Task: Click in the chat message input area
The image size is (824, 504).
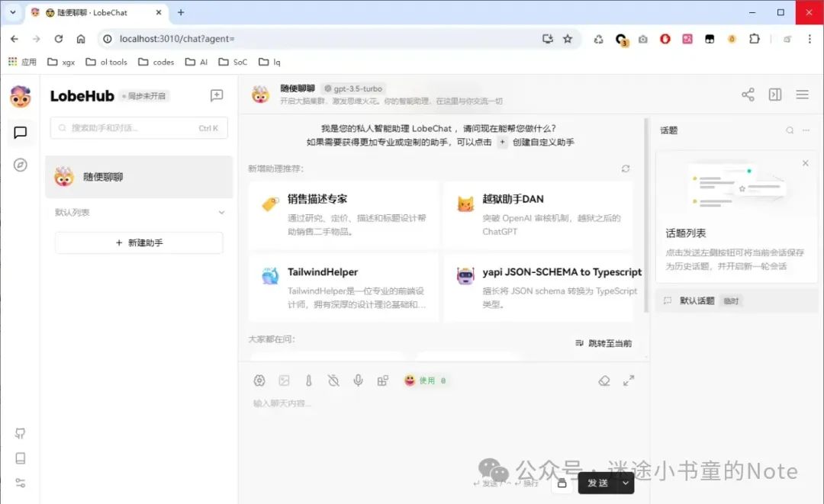Action: pos(444,431)
